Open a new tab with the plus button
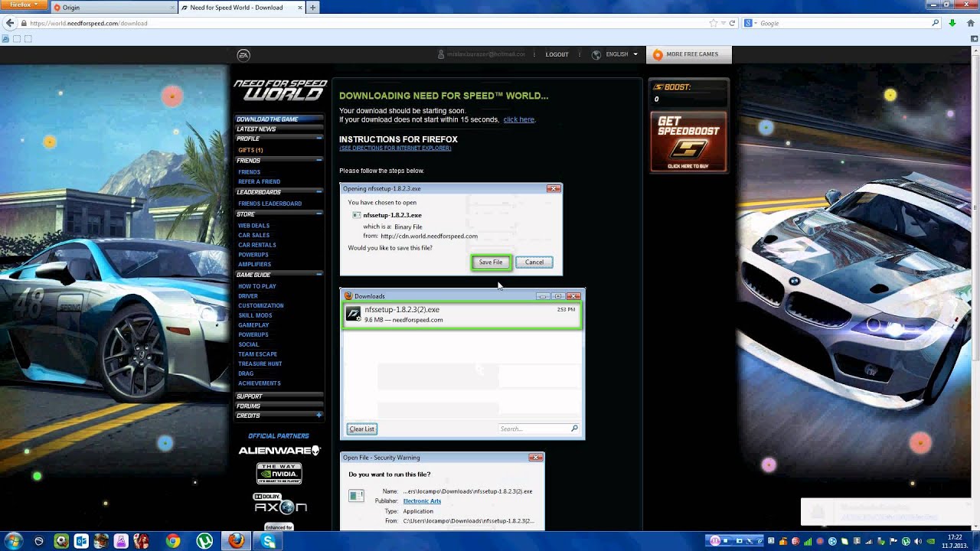 point(312,8)
